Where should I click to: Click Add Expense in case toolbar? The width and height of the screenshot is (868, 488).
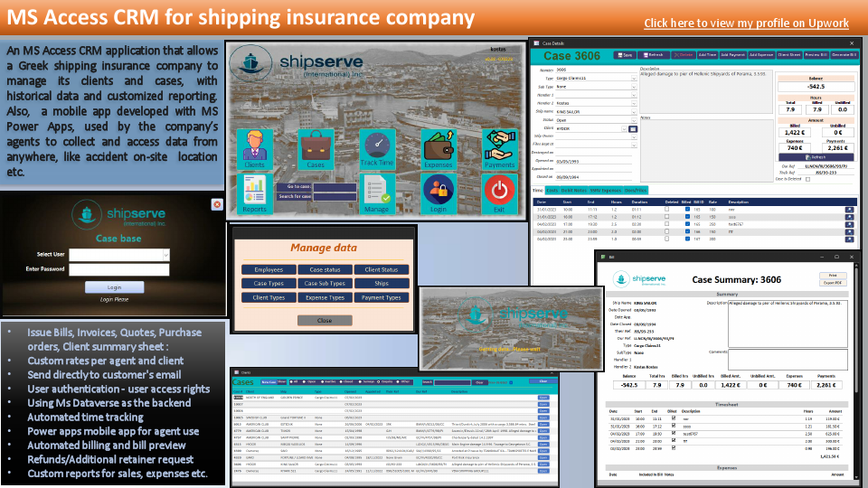[761, 55]
